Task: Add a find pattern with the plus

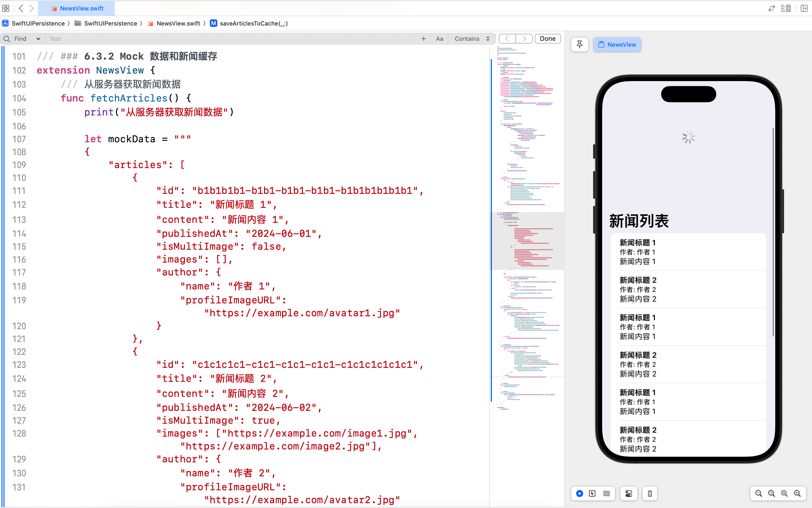Action: [424, 39]
